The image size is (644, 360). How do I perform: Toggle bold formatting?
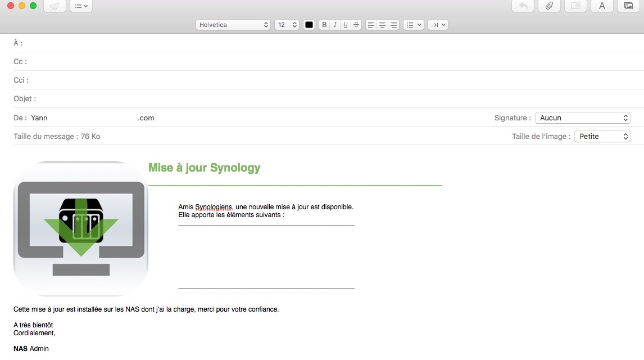pyautogui.click(x=324, y=25)
